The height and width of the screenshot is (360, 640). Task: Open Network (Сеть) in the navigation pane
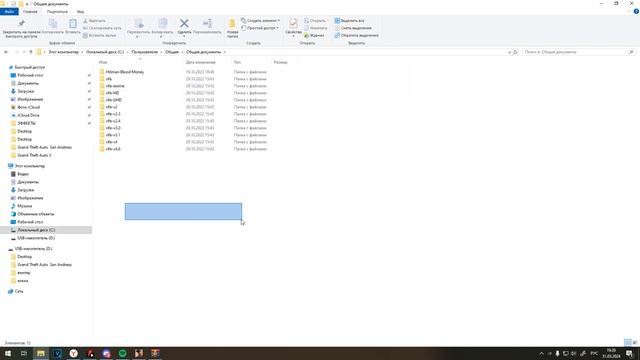tap(19, 291)
